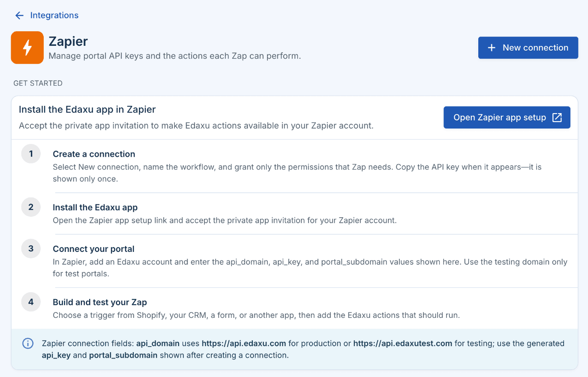Select the step 2 number badge
The image size is (588, 377).
(x=31, y=207)
